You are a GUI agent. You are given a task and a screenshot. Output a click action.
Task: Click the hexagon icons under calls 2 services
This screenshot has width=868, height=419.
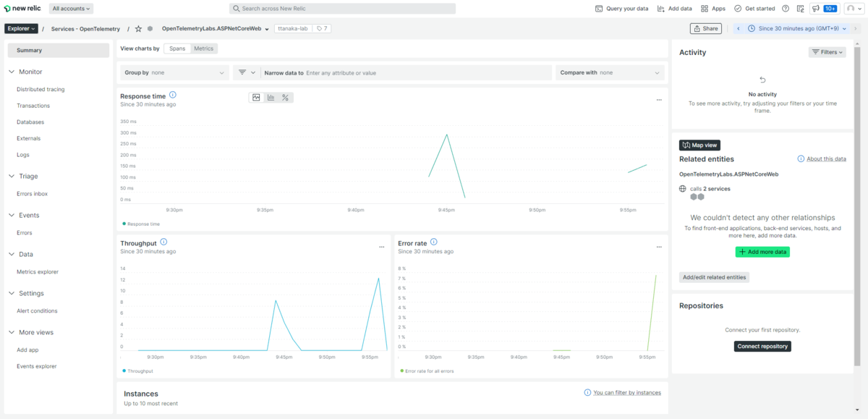[697, 197]
